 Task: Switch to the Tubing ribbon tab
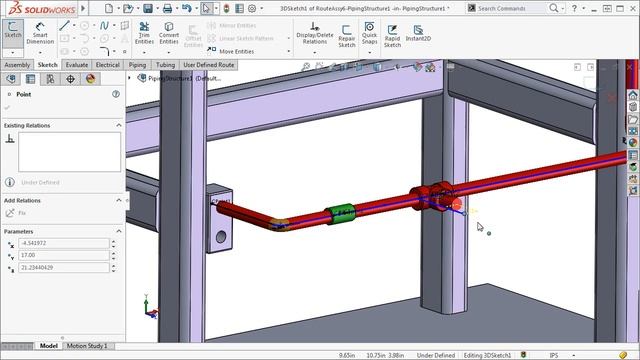tap(165, 65)
